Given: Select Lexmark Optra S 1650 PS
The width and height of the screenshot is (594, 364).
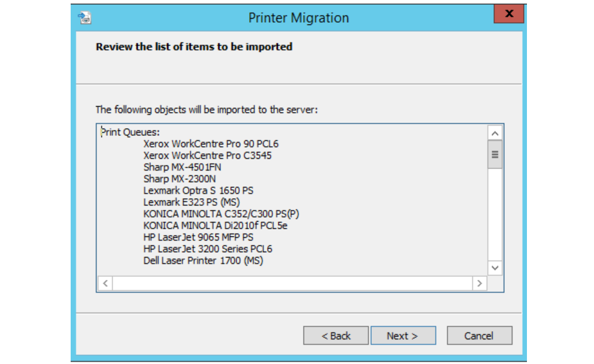Looking at the screenshot, I should pos(199,190).
